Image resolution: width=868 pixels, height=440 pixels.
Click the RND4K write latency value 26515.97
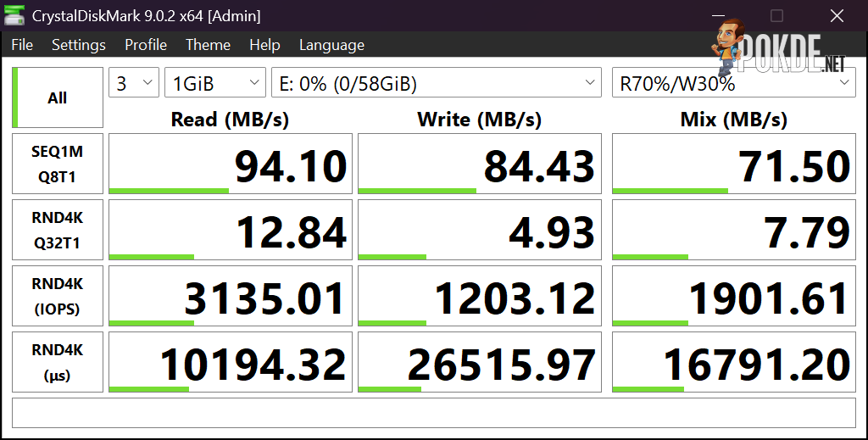pos(480,362)
